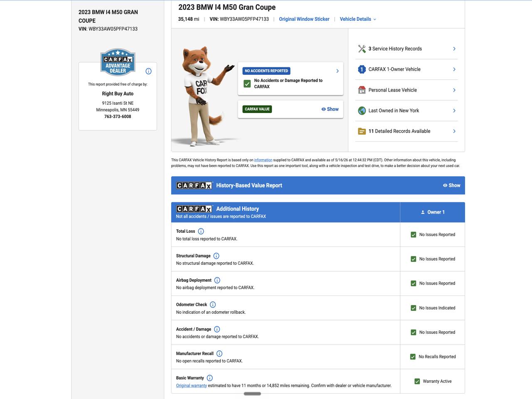This screenshot has width=532, height=399.
Task: Open Total Loss info icon
Action: click(201, 231)
